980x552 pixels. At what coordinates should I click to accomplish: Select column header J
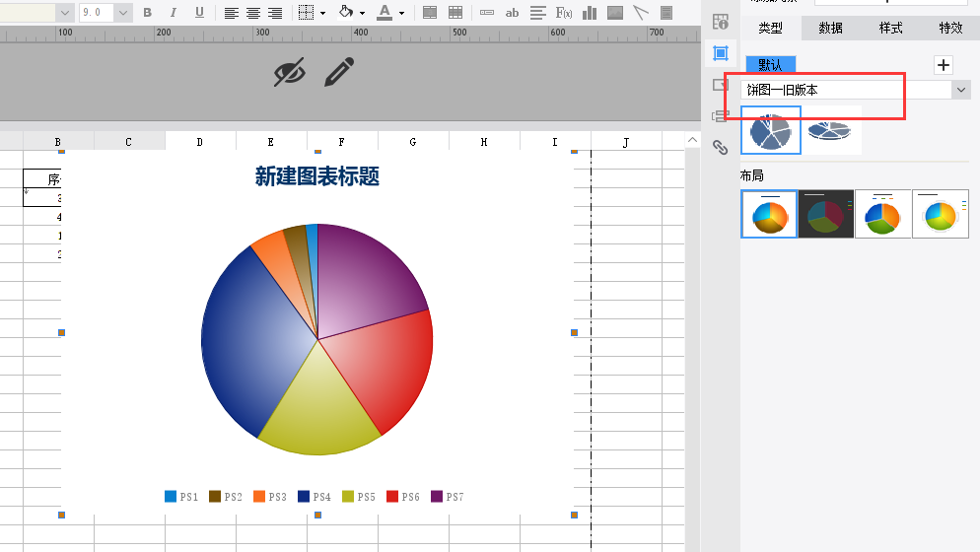[626, 141]
